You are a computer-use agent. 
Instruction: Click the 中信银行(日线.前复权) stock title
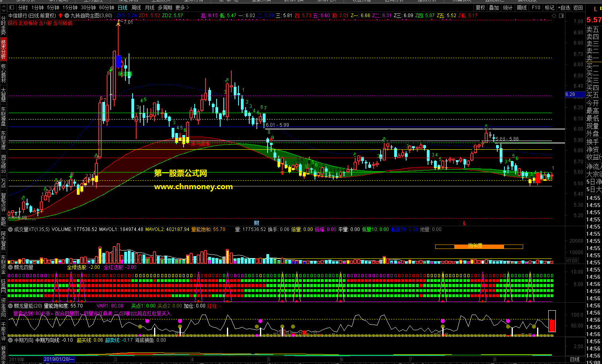click(x=32, y=16)
